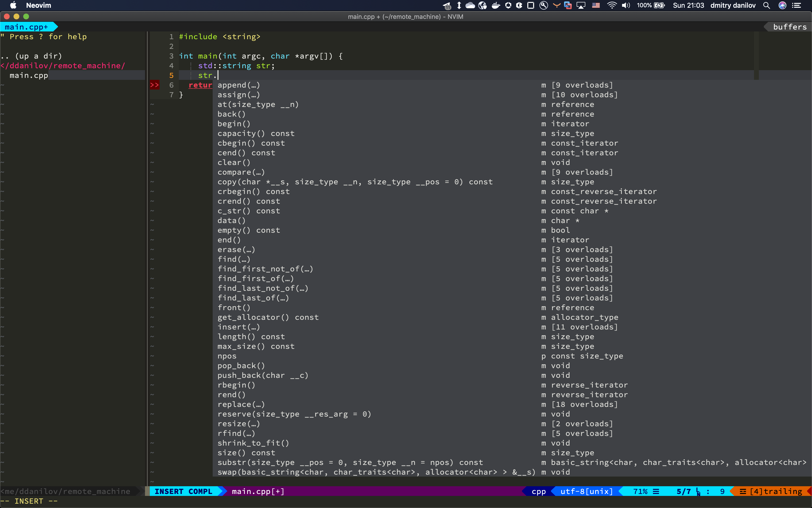Screen dimensions: 812x508
Task: Open the AirPlay display menu
Action: click(581, 5)
